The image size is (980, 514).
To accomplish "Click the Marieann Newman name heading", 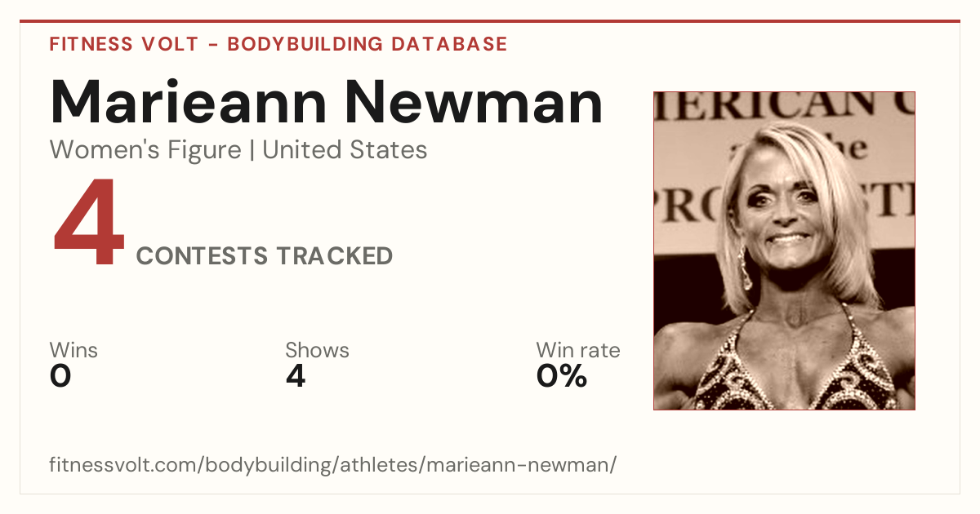I will tap(327, 101).
